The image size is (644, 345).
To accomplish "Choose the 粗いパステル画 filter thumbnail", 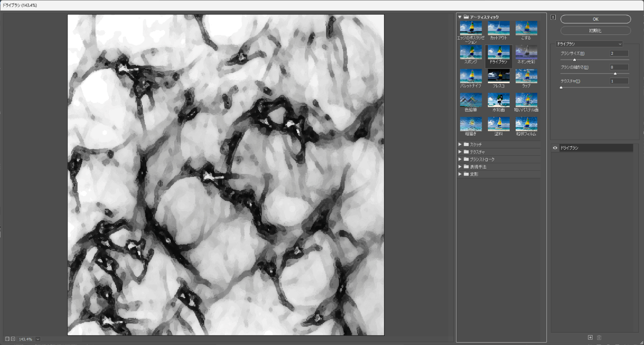I will coord(526,100).
